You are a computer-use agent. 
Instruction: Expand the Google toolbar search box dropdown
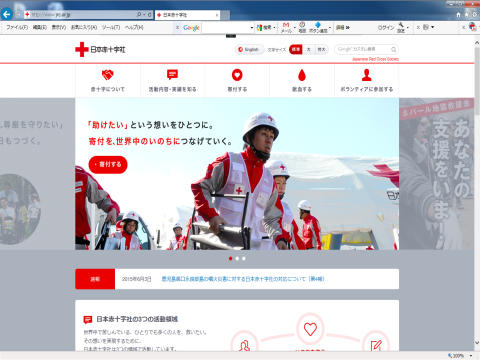pyautogui.click(x=252, y=28)
